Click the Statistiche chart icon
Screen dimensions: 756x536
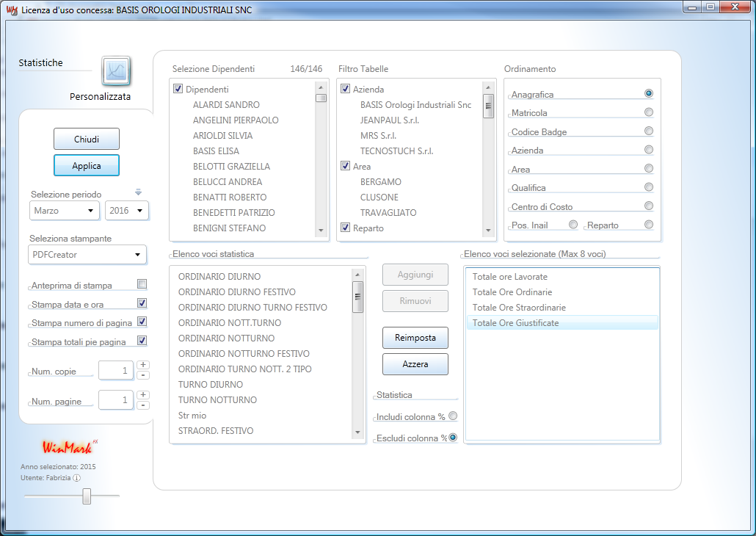click(x=116, y=71)
